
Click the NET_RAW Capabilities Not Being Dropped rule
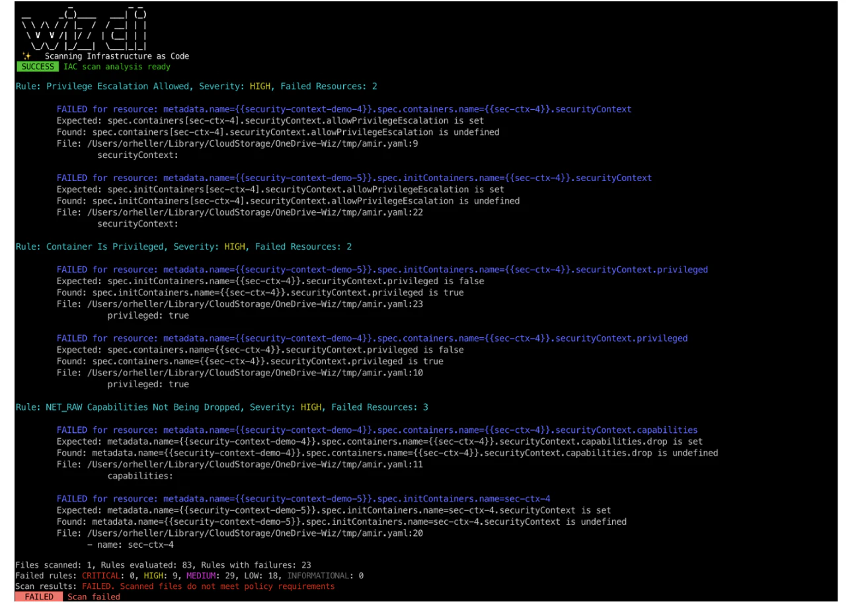222,408
